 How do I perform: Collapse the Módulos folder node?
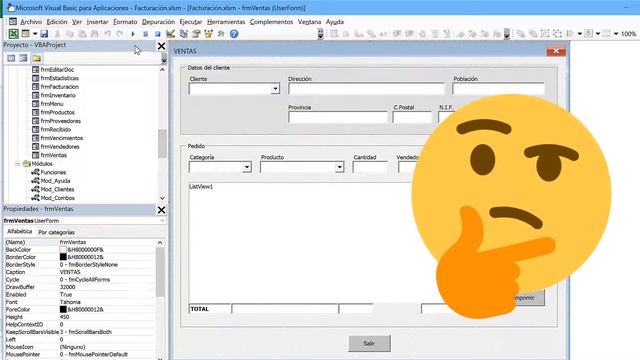pos(18,164)
